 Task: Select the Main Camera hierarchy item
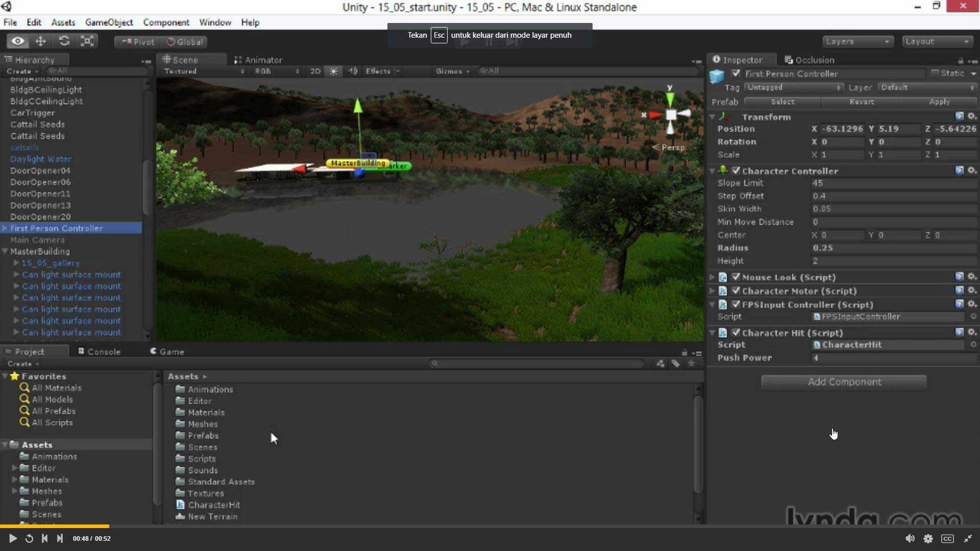point(37,240)
